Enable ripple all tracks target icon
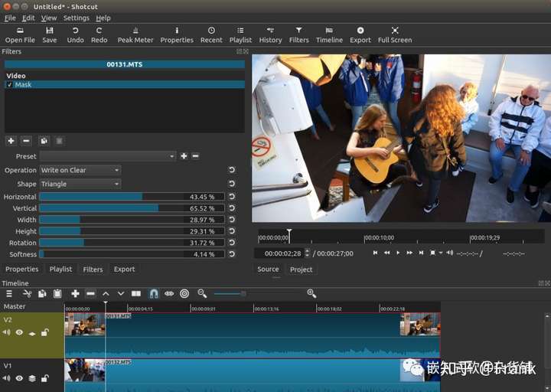 (x=184, y=293)
